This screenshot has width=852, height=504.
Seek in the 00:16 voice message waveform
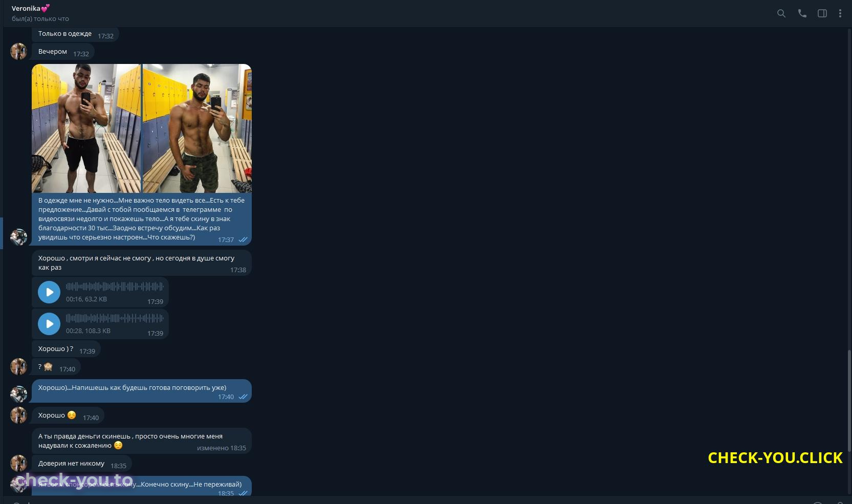pos(115,287)
